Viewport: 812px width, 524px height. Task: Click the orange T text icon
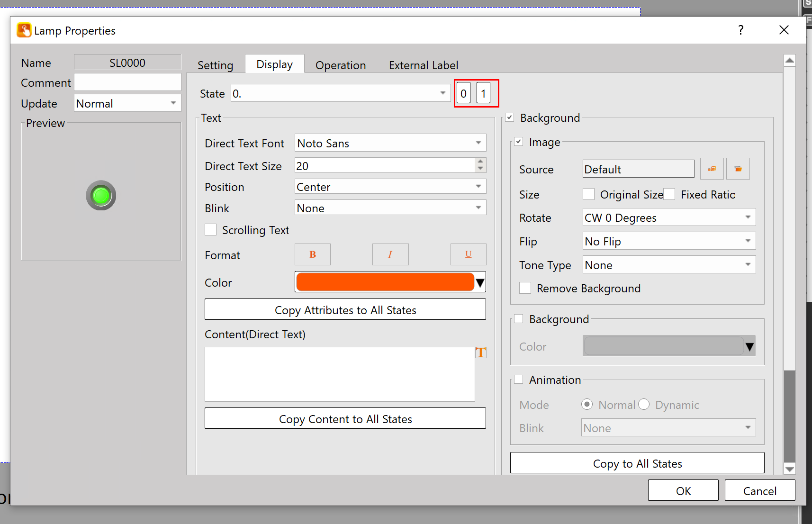pos(481,352)
